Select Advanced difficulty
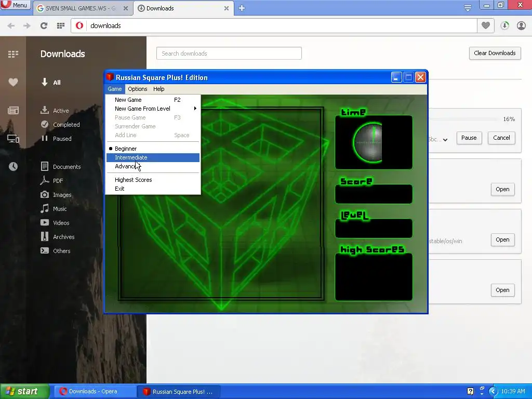 (153, 166)
